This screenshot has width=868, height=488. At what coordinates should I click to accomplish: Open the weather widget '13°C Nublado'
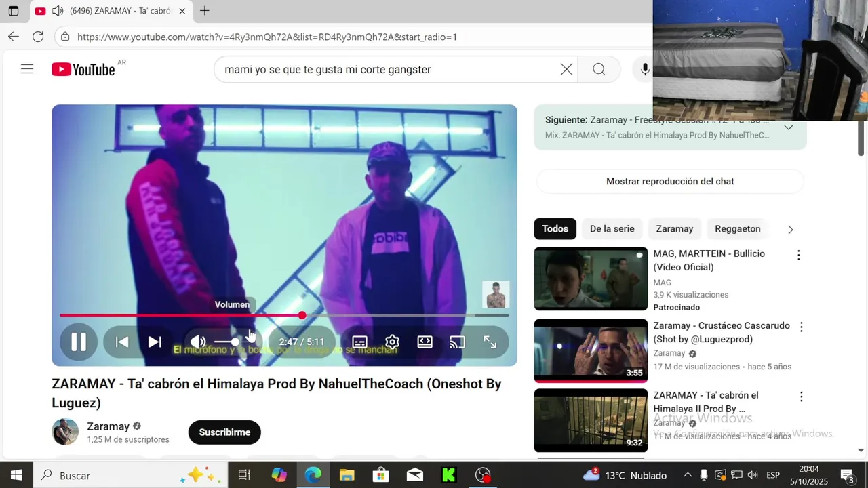(625, 475)
